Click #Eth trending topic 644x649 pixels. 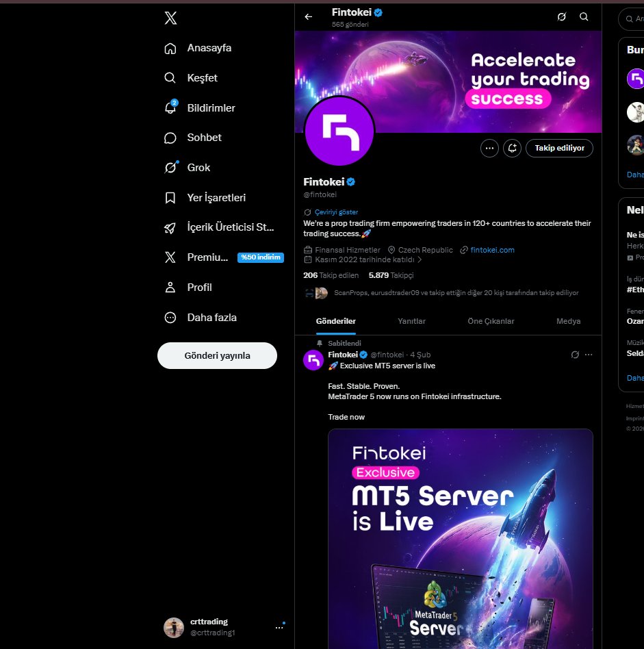[635, 290]
